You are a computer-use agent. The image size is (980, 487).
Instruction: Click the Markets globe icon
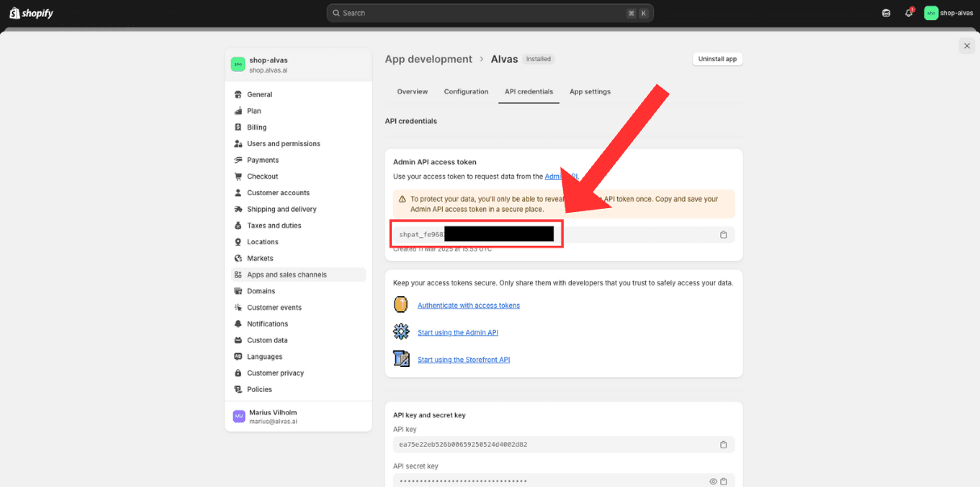[x=238, y=258]
